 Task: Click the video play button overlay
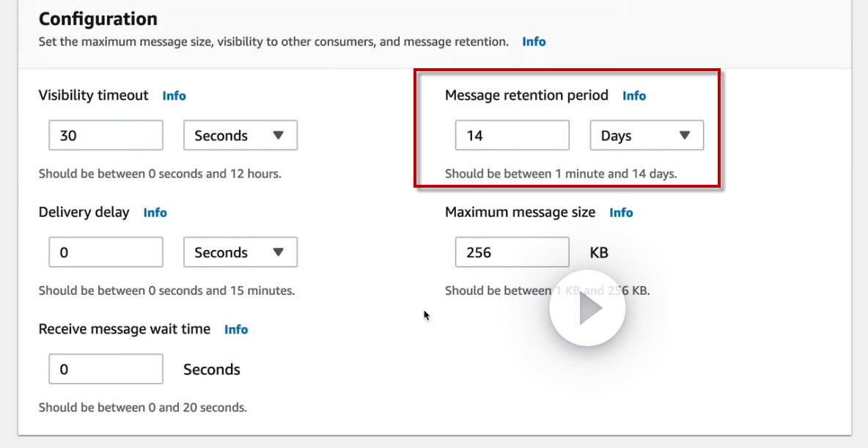pyautogui.click(x=587, y=309)
